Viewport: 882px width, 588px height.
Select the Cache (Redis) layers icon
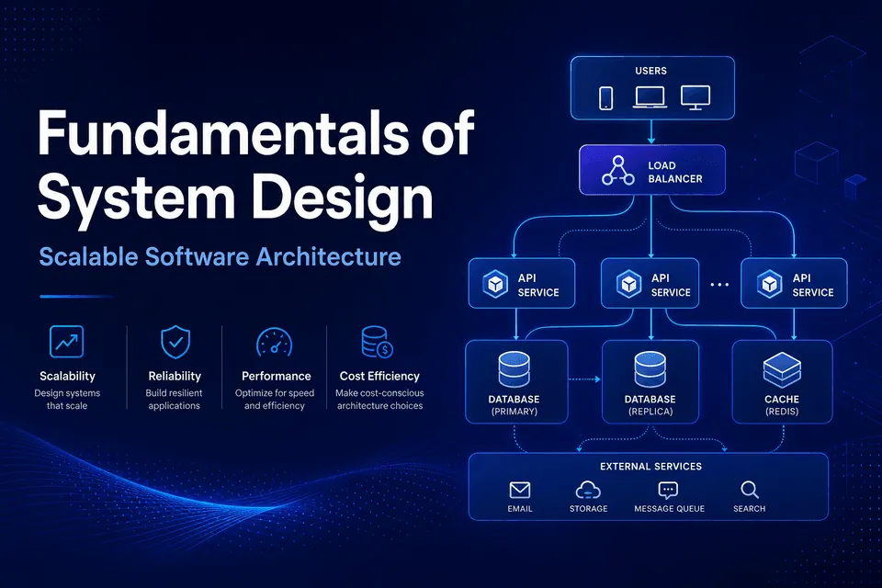click(x=782, y=370)
